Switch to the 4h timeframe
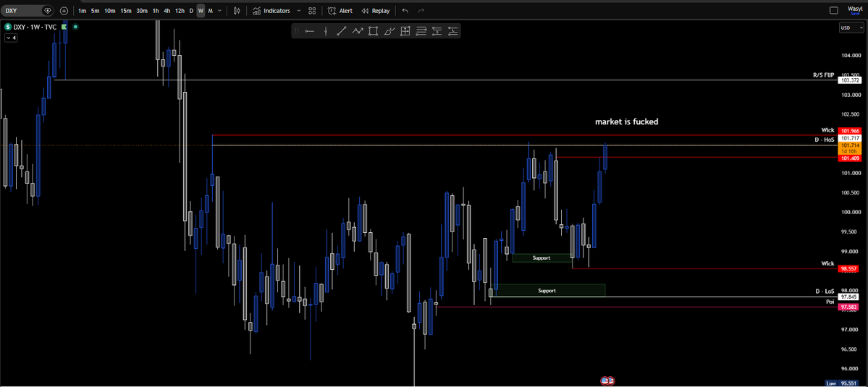The image size is (868, 387). coord(167,11)
